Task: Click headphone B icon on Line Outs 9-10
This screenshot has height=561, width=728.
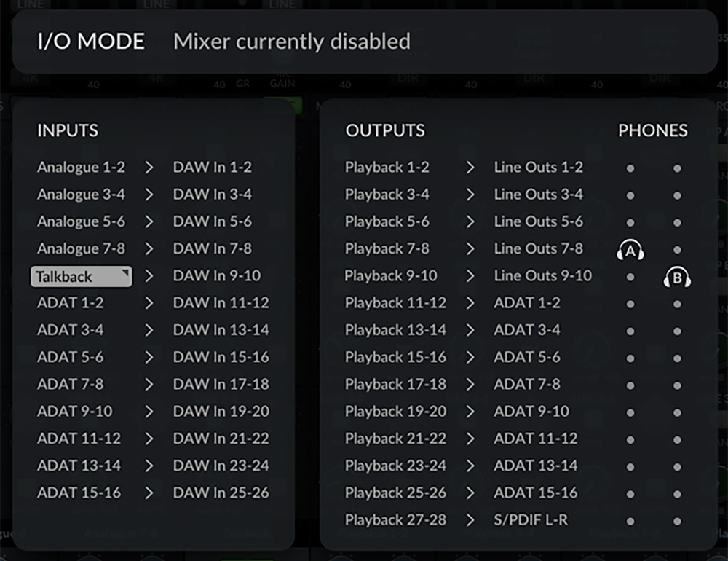Action: [x=677, y=278]
